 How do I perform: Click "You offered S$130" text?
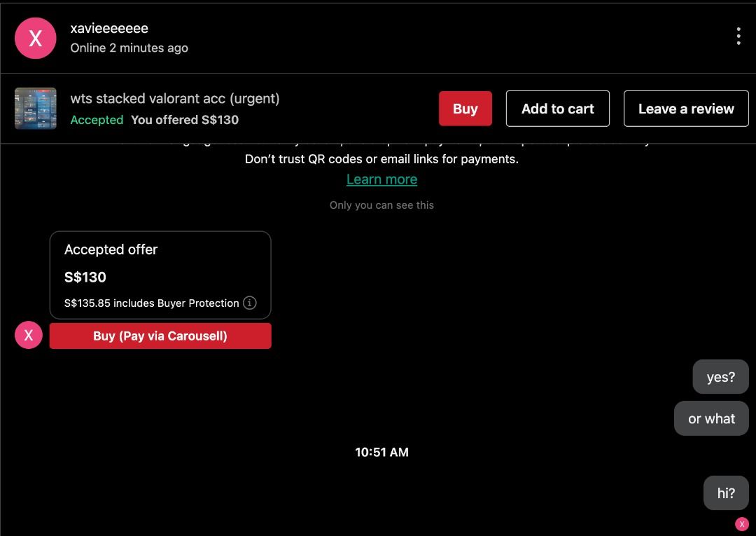(x=185, y=120)
